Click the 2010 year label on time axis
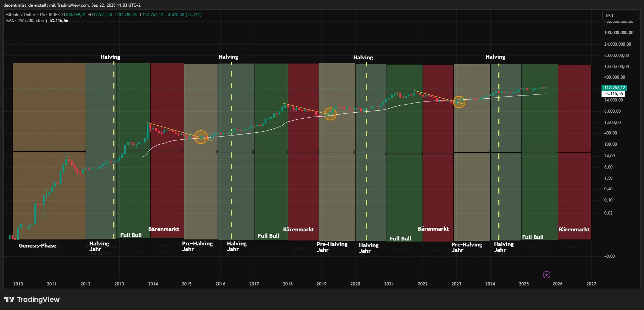 pyautogui.click(x=18, y=284)
